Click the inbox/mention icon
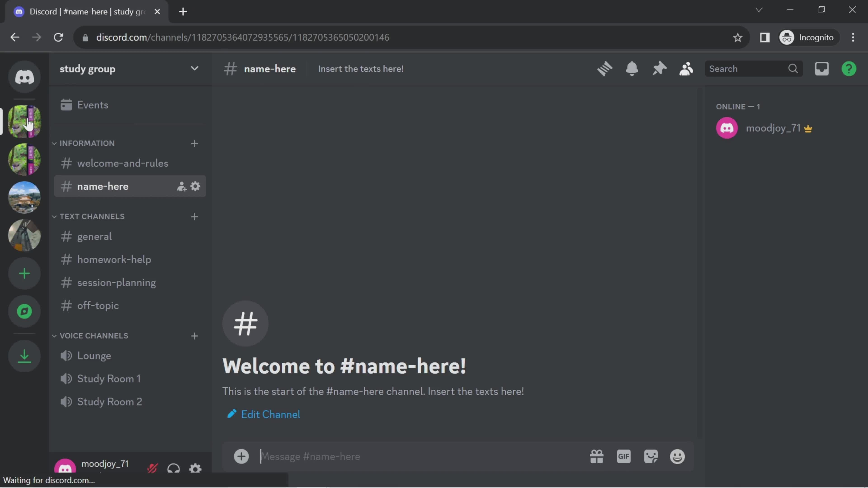Viewport: 868px width, 488px height. tap(822, 68)
